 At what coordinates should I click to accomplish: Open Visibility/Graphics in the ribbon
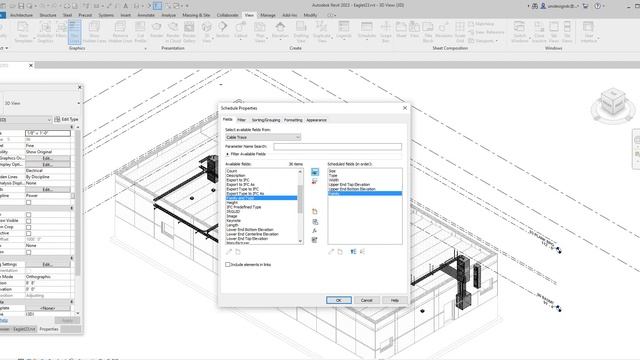pyautogui.click(x=45, y=32)
